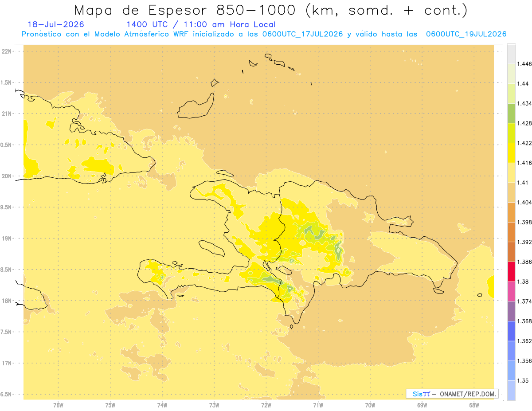This screenshot has height=411, width=532.
Task: Click the '19N' latitude label
Action: [7, 239]
